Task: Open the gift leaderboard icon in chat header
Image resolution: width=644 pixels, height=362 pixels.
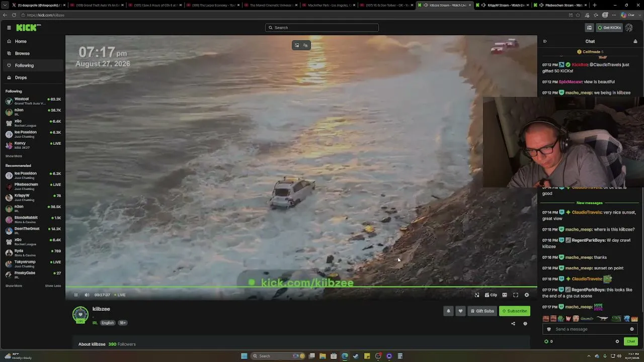Action: pos(635,41)
